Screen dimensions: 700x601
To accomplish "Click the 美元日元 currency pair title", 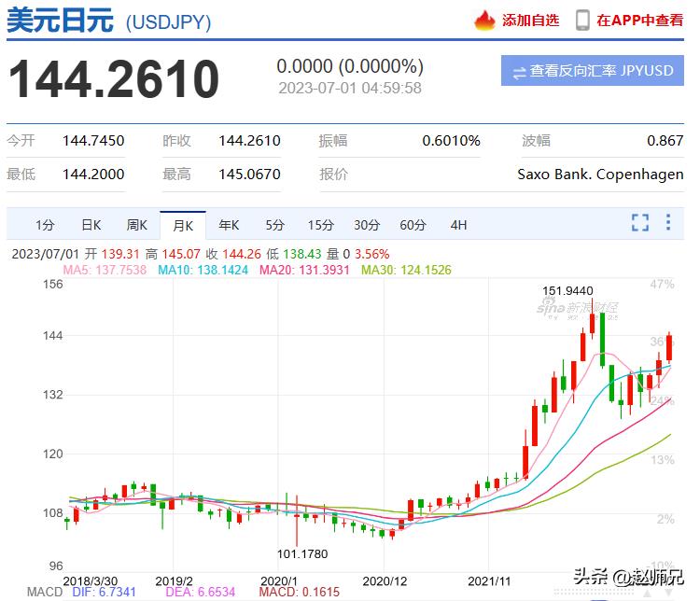I will (x=60, y=21).
